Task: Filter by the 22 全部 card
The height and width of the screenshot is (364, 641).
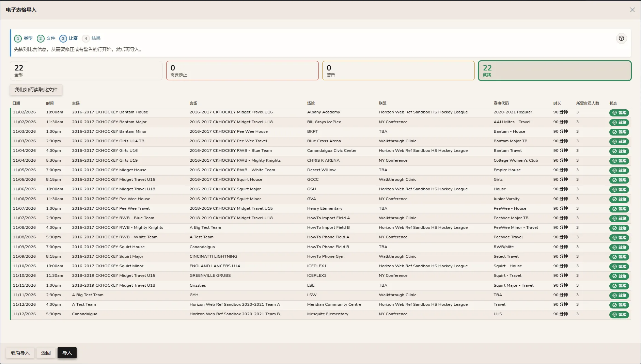Action: (x=86, y=71)
